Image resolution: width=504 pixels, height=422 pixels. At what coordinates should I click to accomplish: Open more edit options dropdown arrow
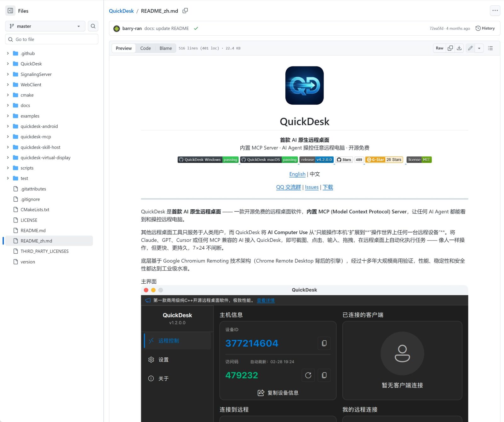479,48
